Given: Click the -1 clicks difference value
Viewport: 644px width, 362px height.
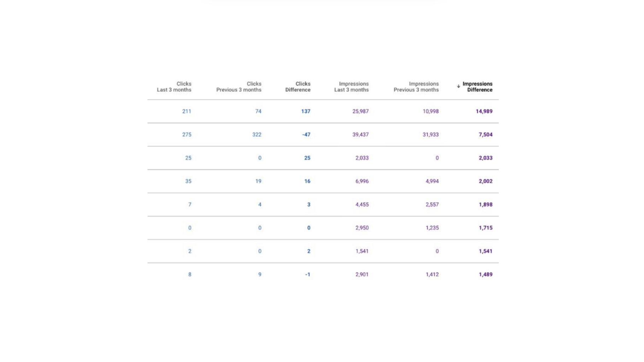Looking at the screenshot, I should tap(308, 275).
